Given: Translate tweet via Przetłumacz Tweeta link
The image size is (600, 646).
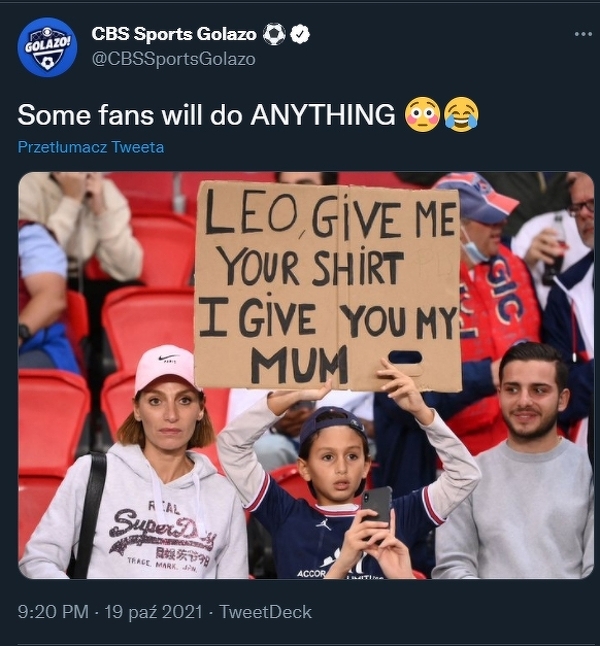Looking at the screenshot, I should pyautogui.click(x=91, y=147).
